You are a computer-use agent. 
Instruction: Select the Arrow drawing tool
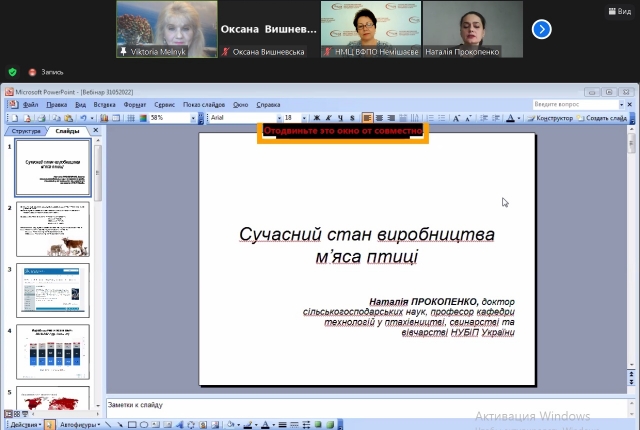pyautogui.click(x=120, y=425)
